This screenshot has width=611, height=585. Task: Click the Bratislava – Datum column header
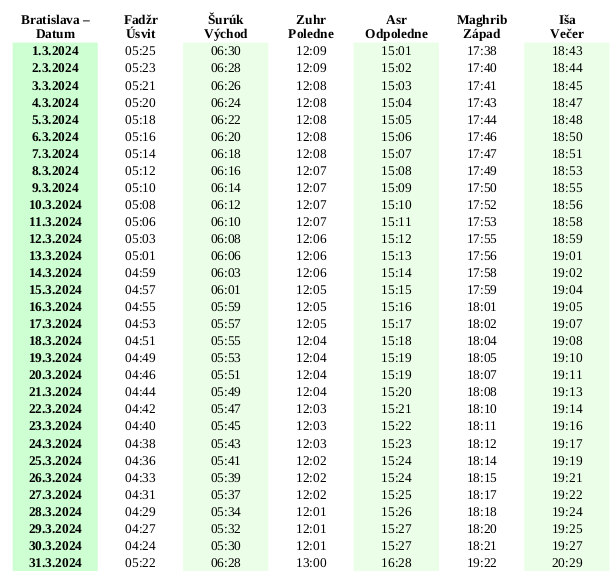pyautogui.click(x=55, y=27)
